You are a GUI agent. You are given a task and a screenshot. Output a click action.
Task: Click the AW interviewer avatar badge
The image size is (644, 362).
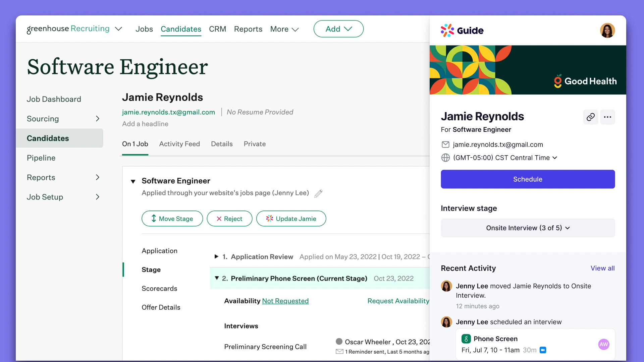point(603,344)
